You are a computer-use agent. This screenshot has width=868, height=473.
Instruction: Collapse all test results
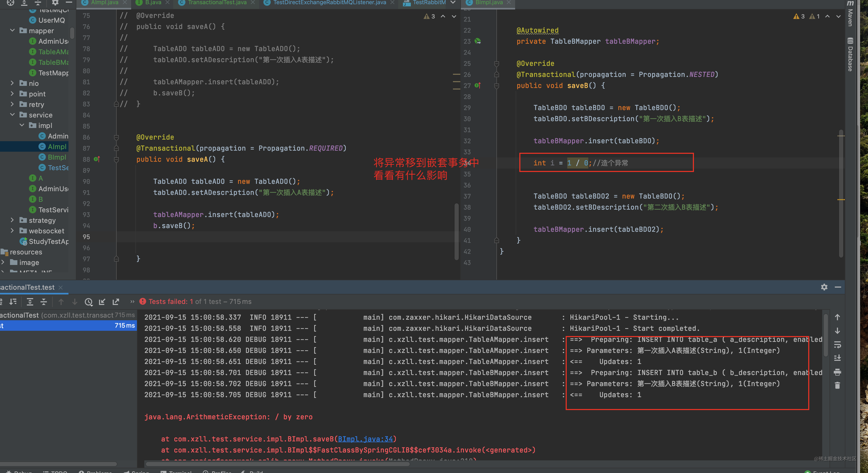coord(44,302)
